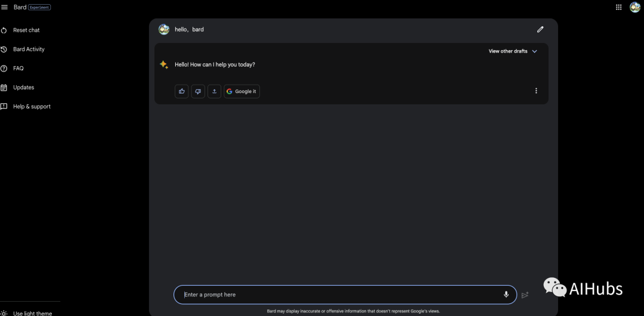644x316 pixels.
Task: Open the Google apps grid
Action: click(x=618, y=7)
